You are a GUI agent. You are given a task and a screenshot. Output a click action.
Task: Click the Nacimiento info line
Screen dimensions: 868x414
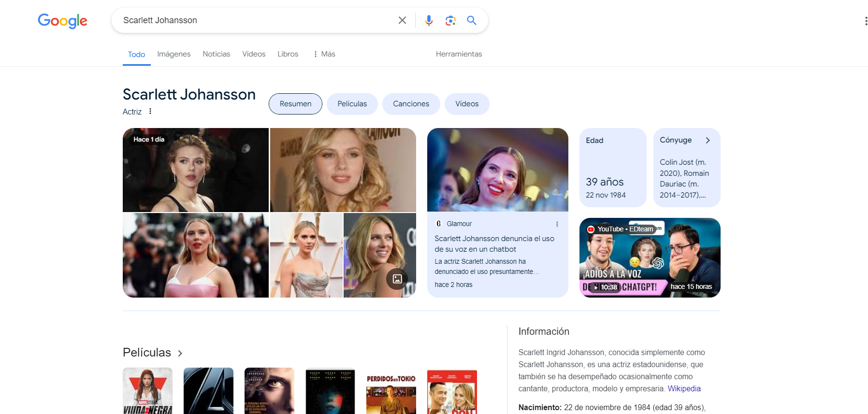point(612,408)
